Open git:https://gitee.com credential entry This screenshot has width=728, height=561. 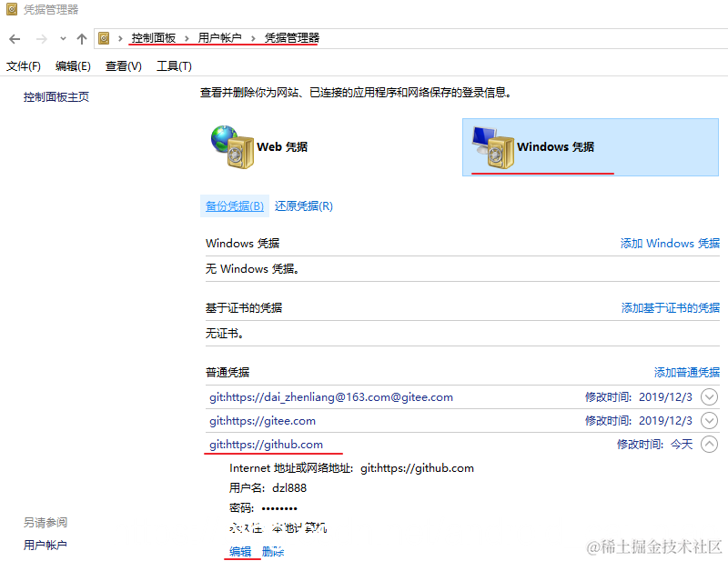[262, 421]
